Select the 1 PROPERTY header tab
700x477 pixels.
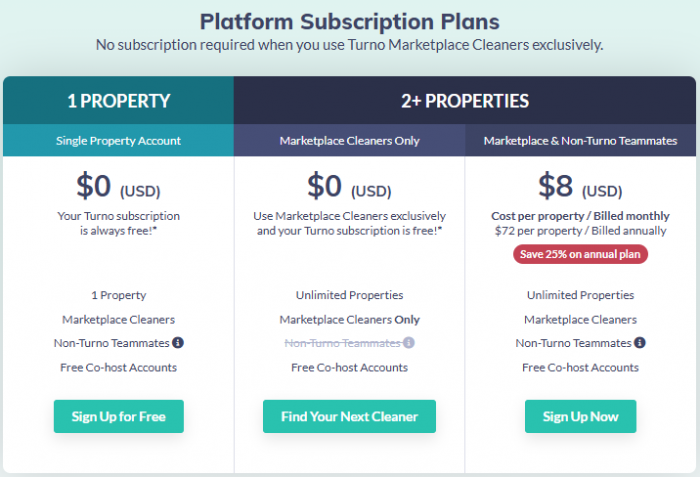pos(118,100)
